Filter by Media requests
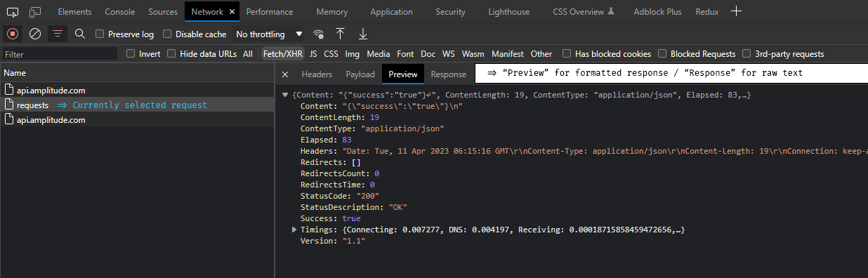The width and height of the screenshot is (868, 278). pos(379,54)
